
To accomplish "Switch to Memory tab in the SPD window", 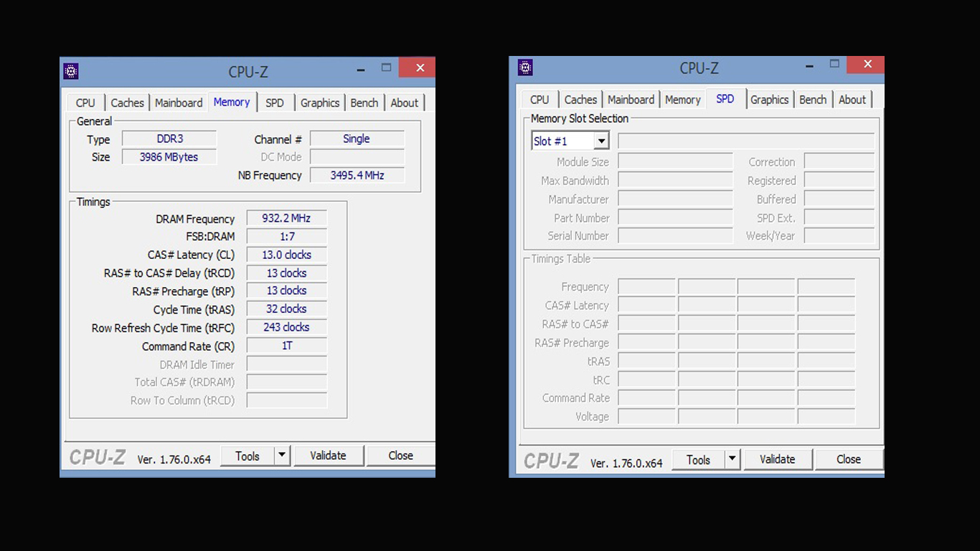I will [x=683, y=100].
